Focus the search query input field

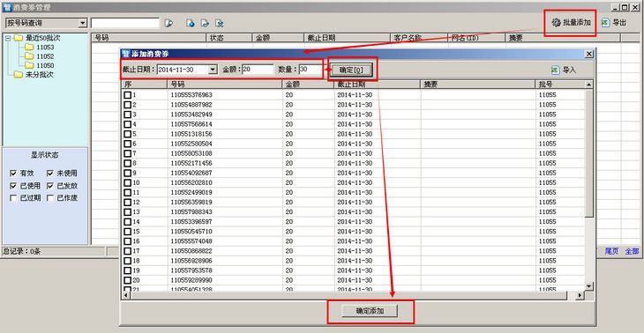(x=125, y=23)
